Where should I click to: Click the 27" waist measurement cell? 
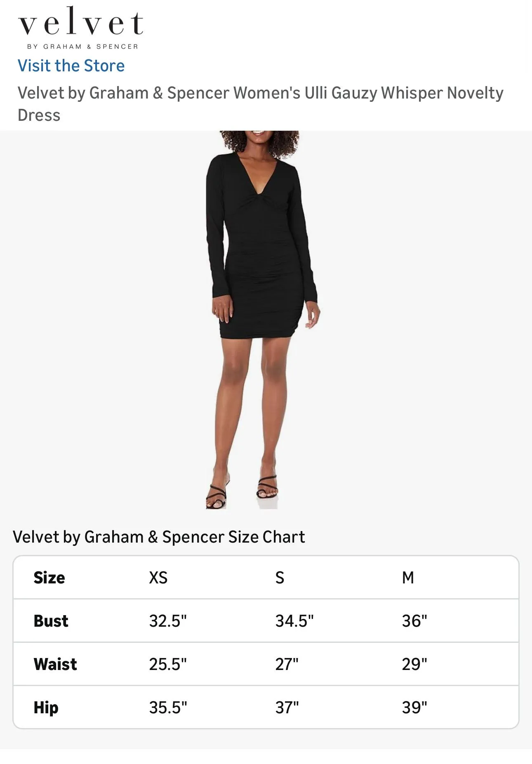click(287, 664)
